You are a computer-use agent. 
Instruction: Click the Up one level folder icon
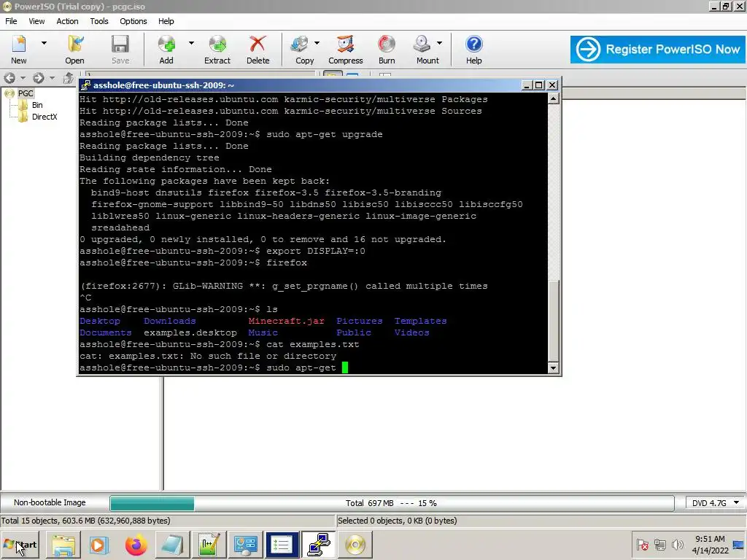point(68,77)
